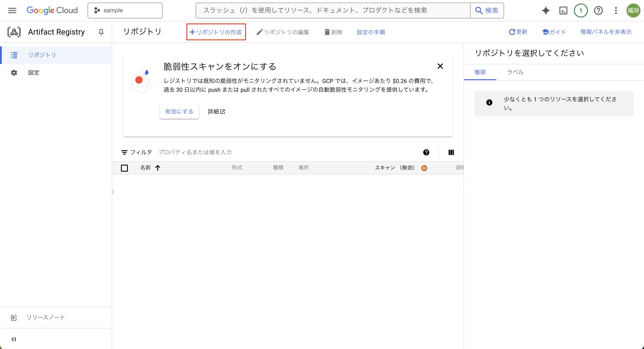This screenshot has height=349, width=644.
Task: Open リリースノート in the sidebar
Action: 56,317
